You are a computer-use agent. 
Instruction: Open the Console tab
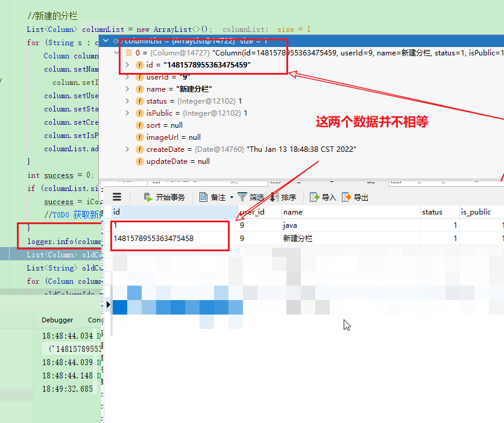coord(95,320)
